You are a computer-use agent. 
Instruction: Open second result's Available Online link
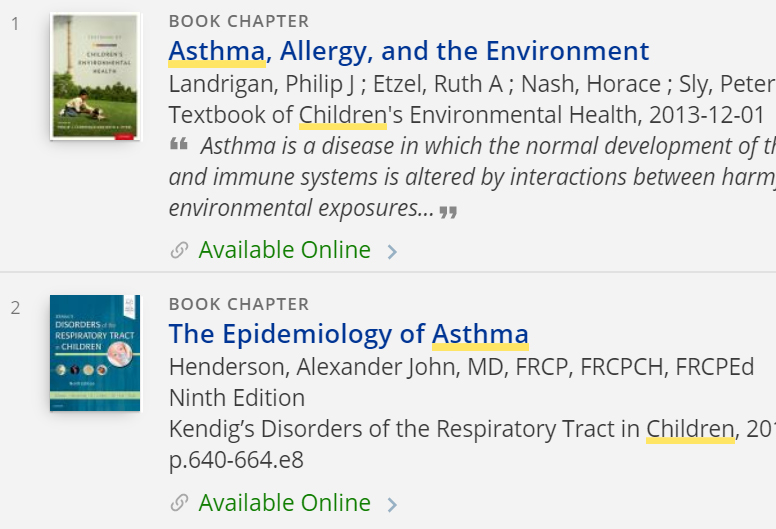coord(285,503)
